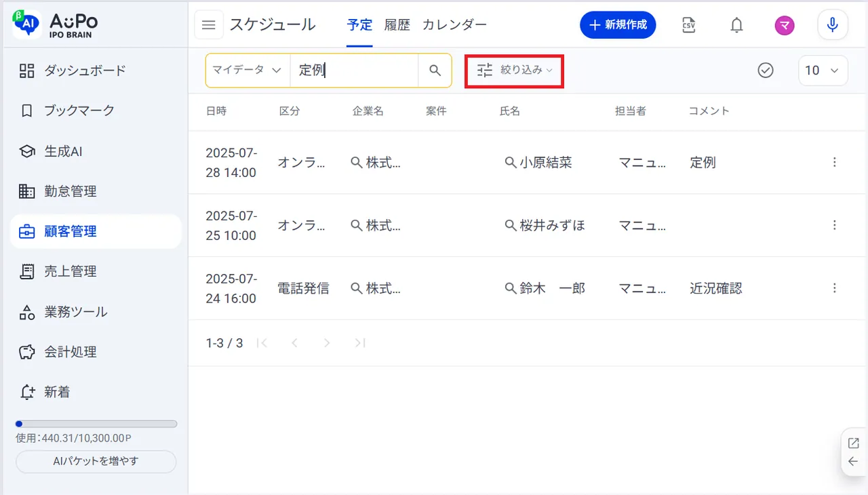Screen dimensions: 868x495
Task: Open ダッシュボード in the sidebar
Action: 96,71
